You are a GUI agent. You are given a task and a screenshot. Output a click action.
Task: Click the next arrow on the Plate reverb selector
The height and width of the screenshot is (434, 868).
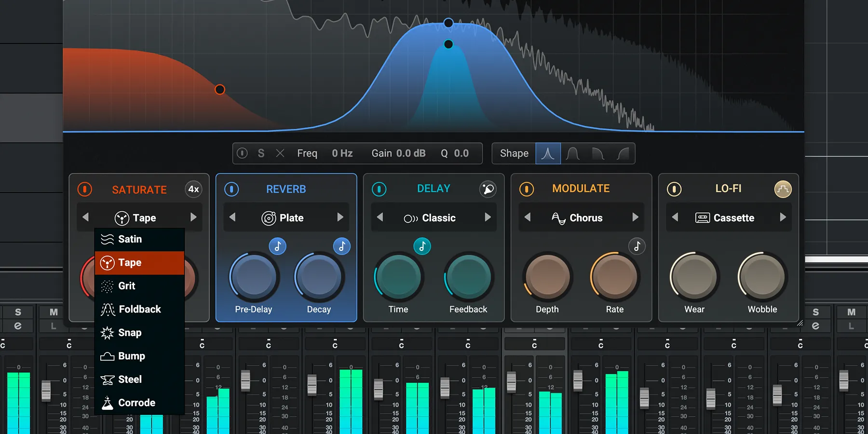pos(341,217)
